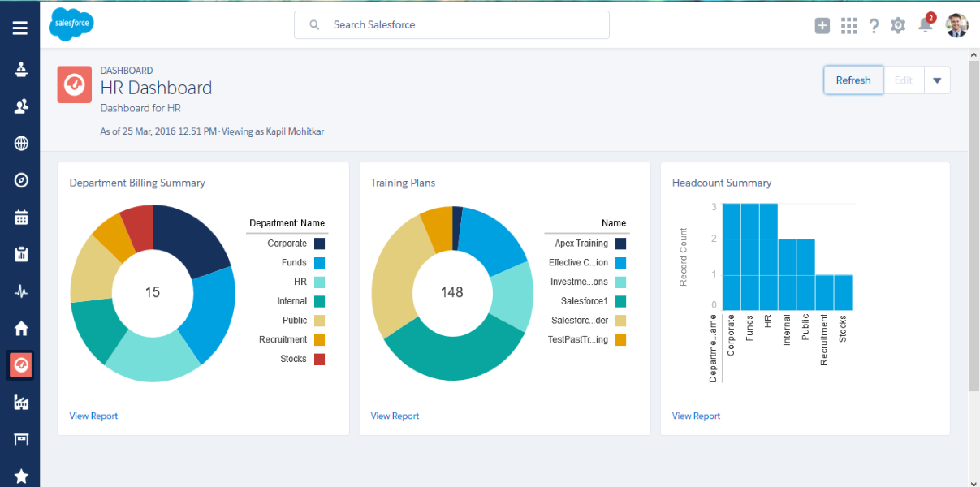Click the Headcount Summary title
The width and height of the screenshot is (980, 487).
pos(722,183)
